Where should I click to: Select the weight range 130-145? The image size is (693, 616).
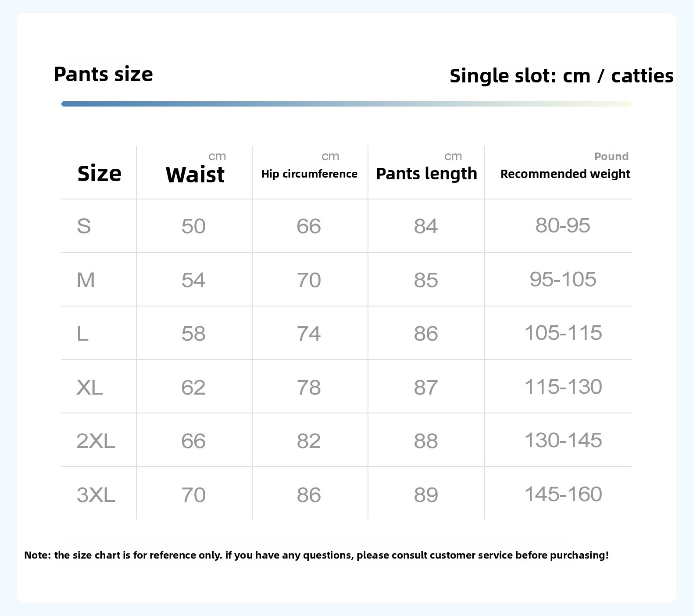563,440
